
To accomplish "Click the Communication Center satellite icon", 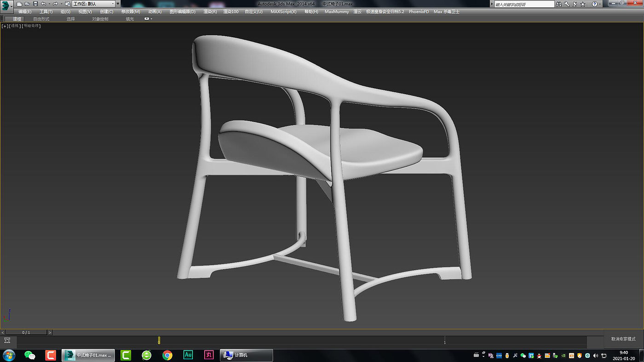I will click(x=575, y=4).
